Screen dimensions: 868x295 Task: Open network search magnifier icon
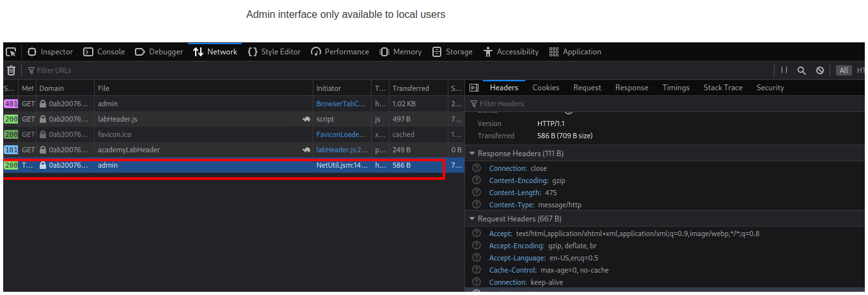(801, 70)
